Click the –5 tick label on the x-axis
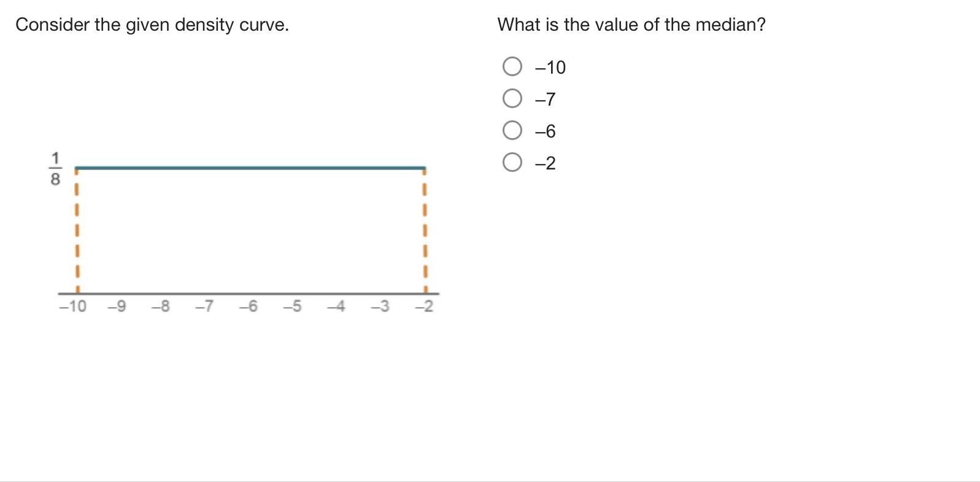980x482 pixels. [x=293, y=306]
